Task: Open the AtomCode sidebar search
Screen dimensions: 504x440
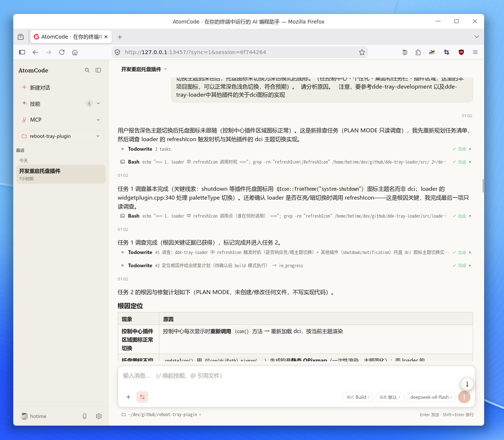Action: tap(87, 70)
